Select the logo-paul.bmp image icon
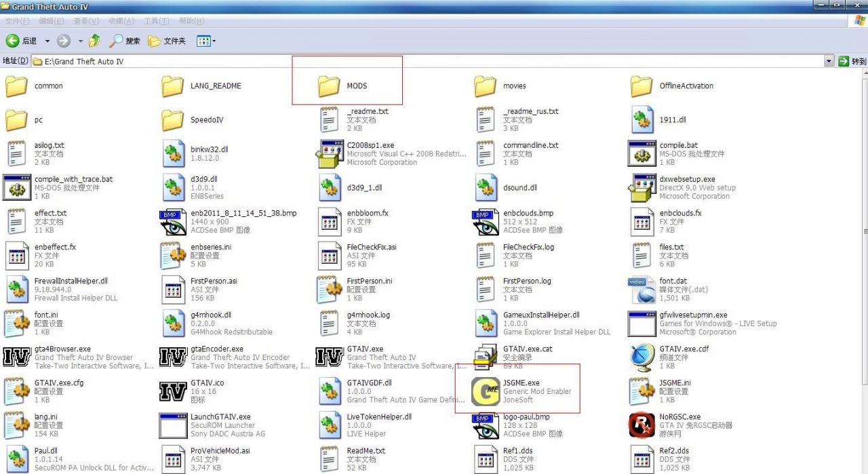The image size is (868, 474). click(486, 425)
